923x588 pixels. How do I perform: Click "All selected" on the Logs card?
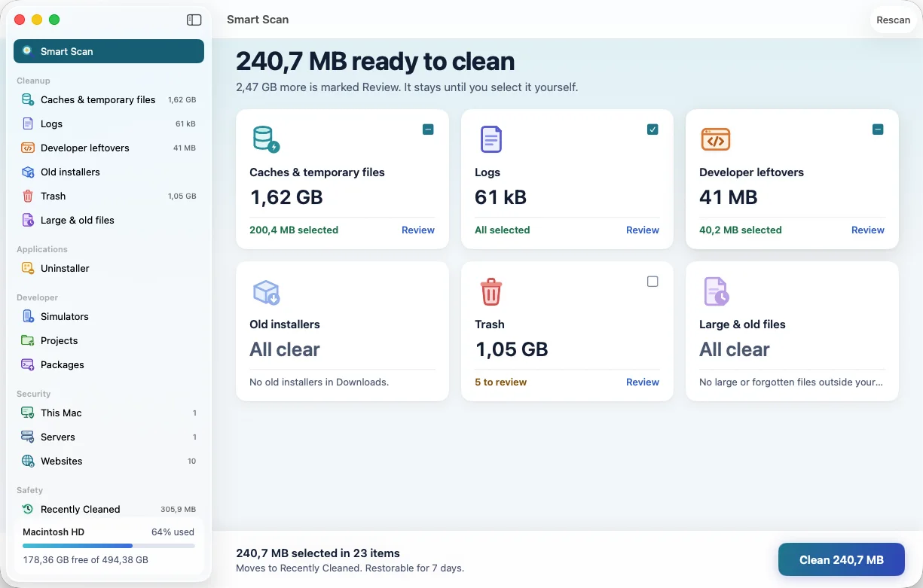pyautogui.click(x=503, y=230)
